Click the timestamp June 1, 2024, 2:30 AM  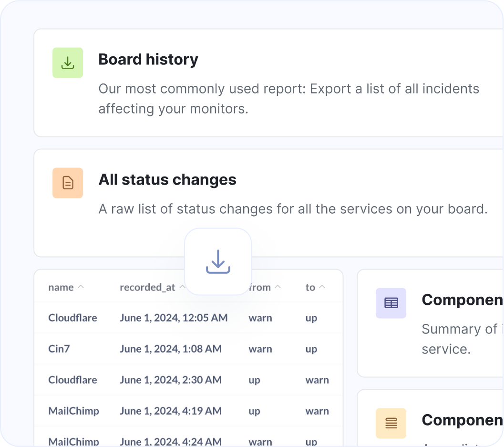(x=170, y=380)
